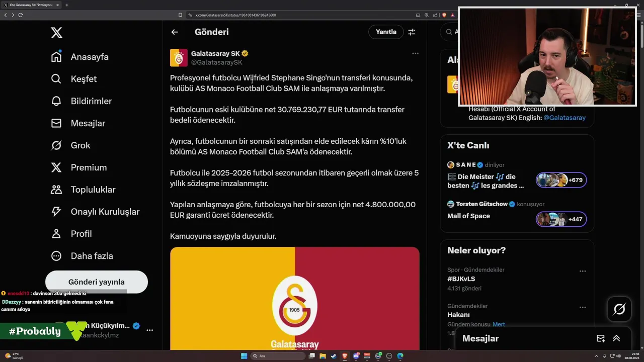
Task: Open three-dot menu on the post
Action: point(415,53)
